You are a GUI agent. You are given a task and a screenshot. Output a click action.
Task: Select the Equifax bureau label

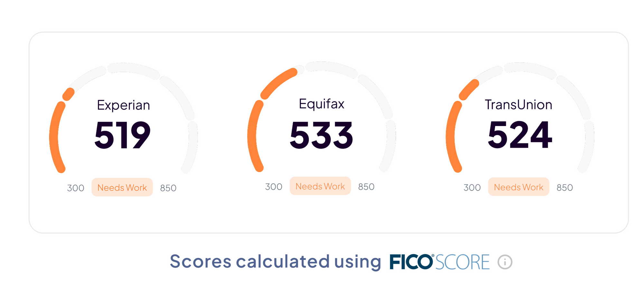click(x=321, y=104)
